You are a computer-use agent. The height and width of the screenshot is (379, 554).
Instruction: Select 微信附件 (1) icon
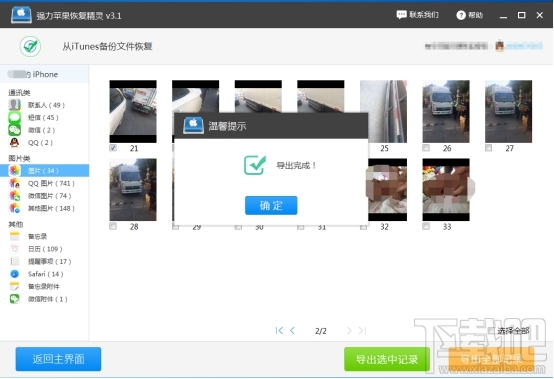[x=14, y=299]
